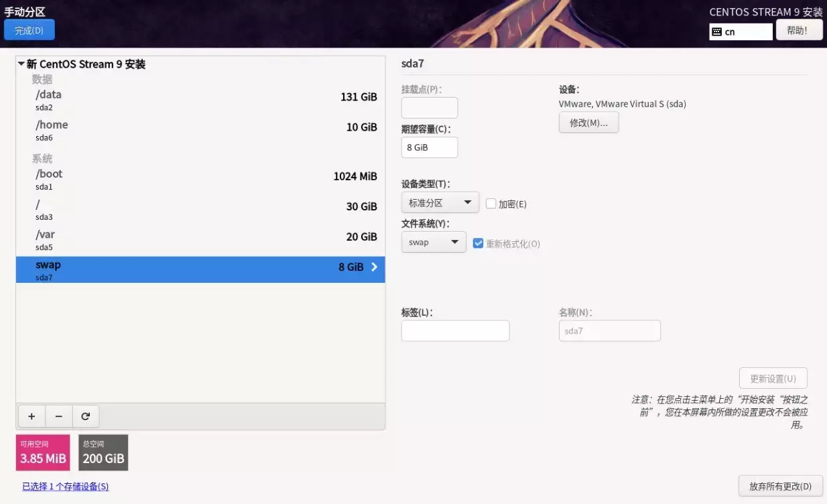Click the pink 可用空间 available space box
Screen dimensions: 827x504
pos(43,452)
